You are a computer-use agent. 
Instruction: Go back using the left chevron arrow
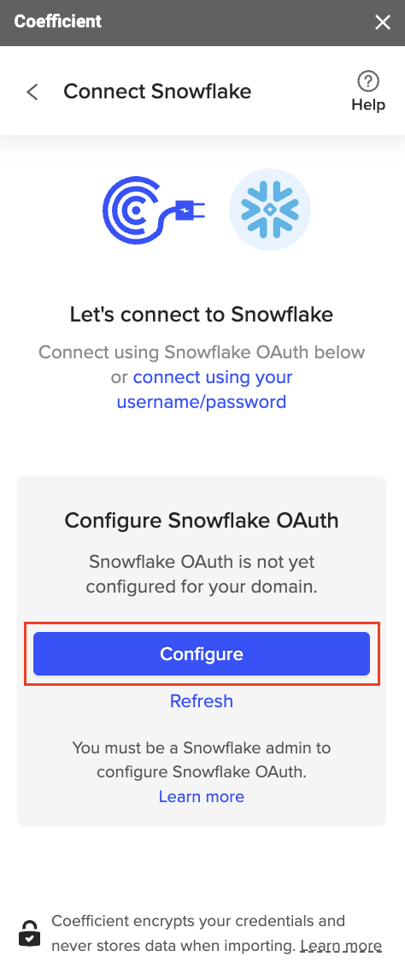[32, 92]
